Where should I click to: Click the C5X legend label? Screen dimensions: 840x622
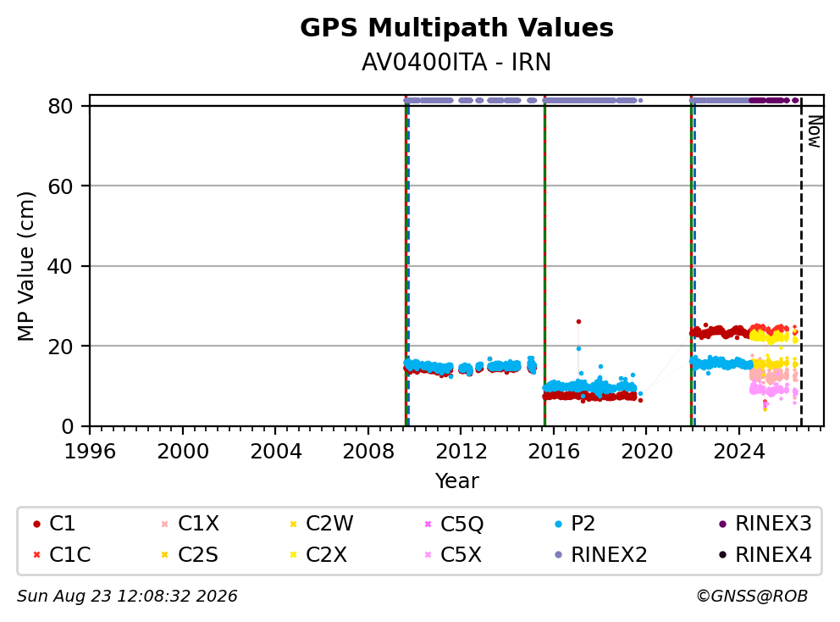(x=461, y=555)
